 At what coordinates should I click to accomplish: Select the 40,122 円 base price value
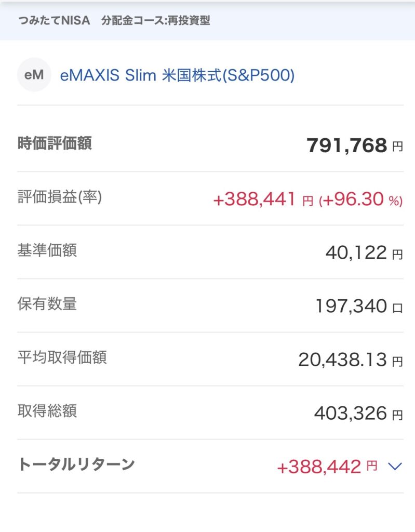[x=364, y=253]
